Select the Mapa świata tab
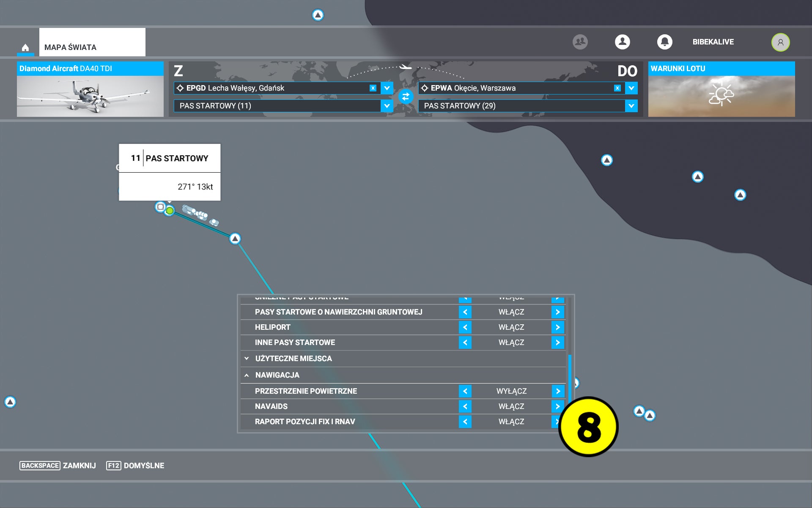Image resolution: width=812 pixels, height=508 pixels. [x=92, y=42]
